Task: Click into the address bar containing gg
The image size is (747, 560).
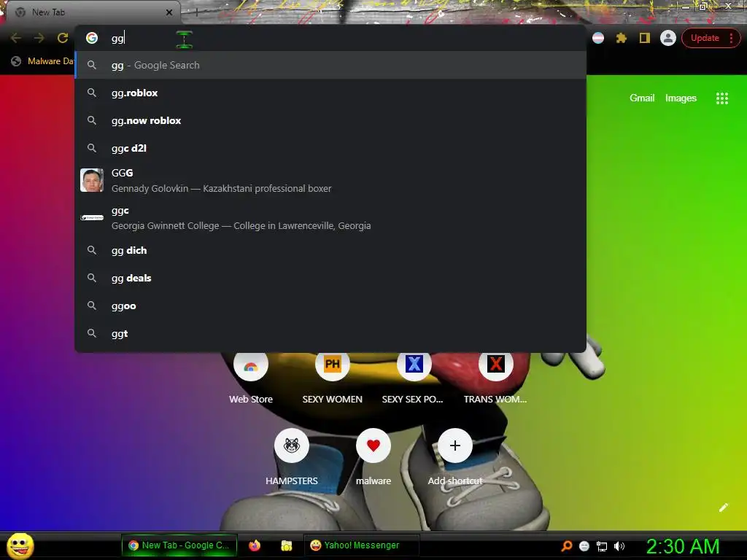Action: (330, 38)
